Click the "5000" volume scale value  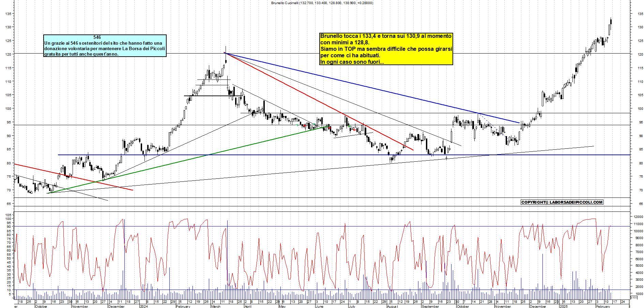tap(639, 266)
